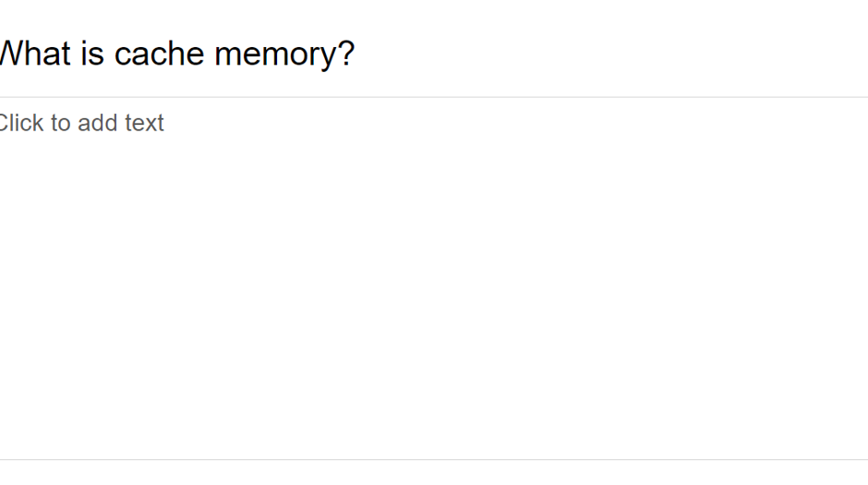Click the word "text" in the body placeholder
The height and width of the screenshot is (485, 868).
click(145, 123)
